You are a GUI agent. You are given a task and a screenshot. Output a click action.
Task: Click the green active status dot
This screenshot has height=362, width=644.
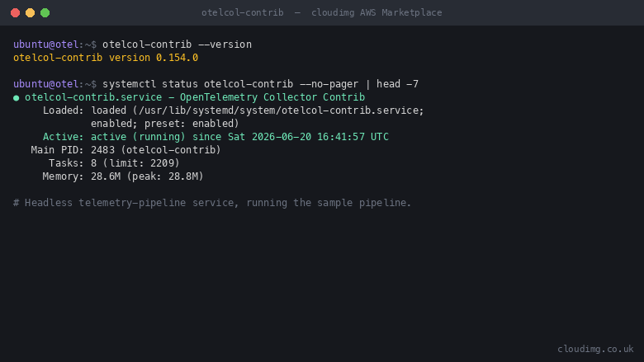pyautogui.click(x=16, y=98)
